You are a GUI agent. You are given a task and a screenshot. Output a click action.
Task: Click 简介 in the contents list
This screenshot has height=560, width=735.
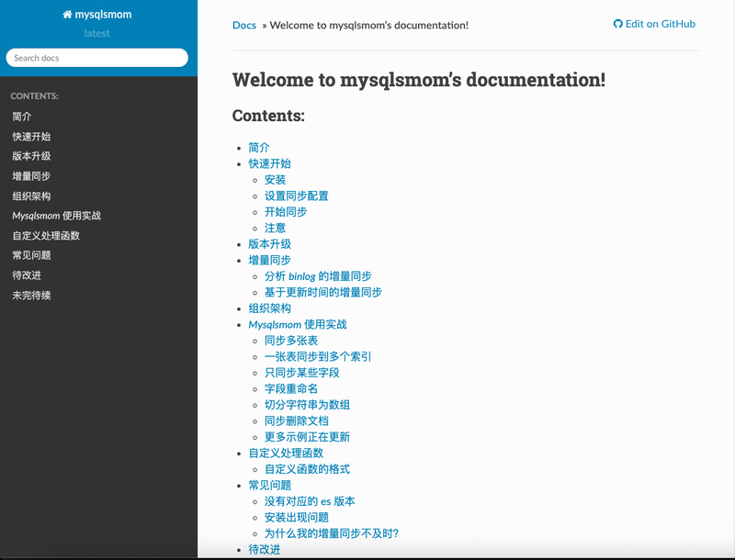(259, 148)
